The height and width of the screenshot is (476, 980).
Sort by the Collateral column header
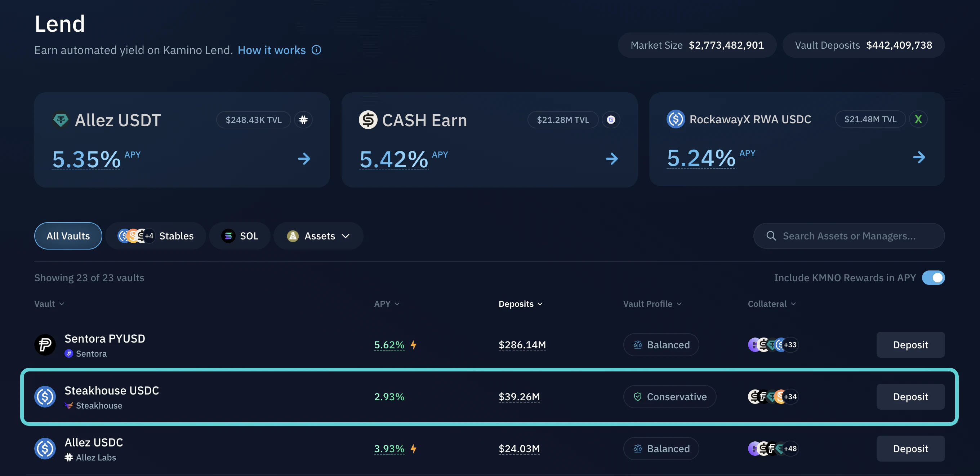click(x=771, y=304)
